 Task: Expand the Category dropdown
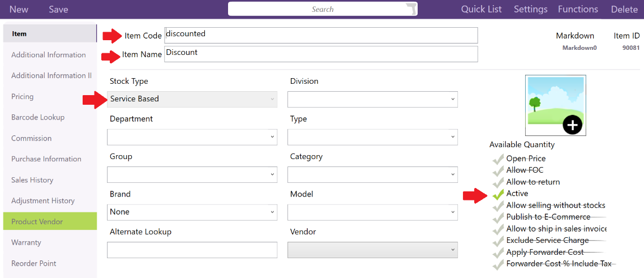coord(372,175)
